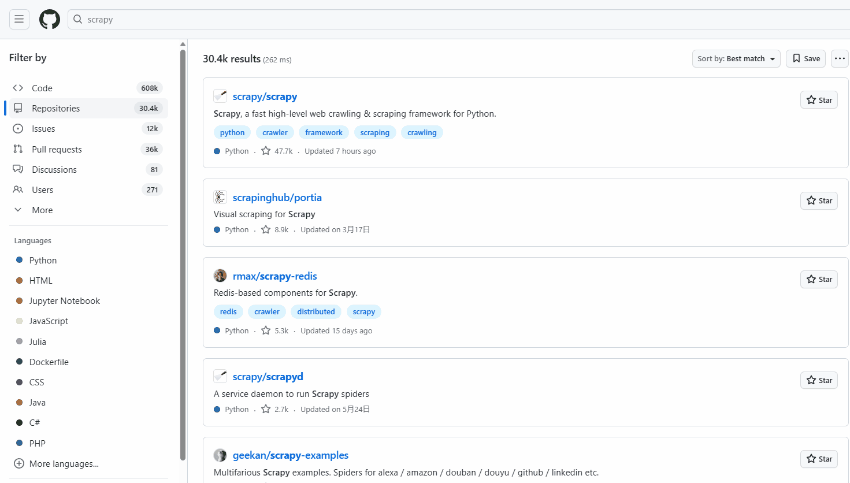Click the rmax profile avatar
850x483 pixels.
coord(220,276)
